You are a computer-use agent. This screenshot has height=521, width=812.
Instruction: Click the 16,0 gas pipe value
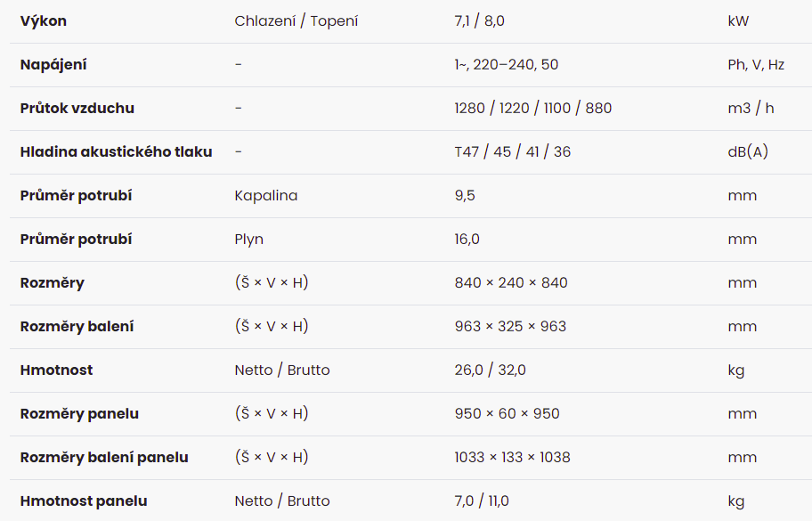coord(467,240)
